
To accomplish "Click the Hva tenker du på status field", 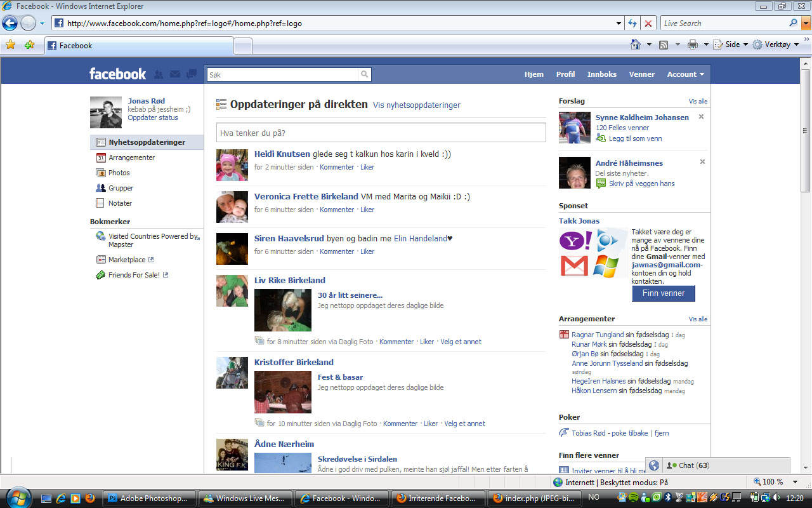I will (x=381, y=133).
